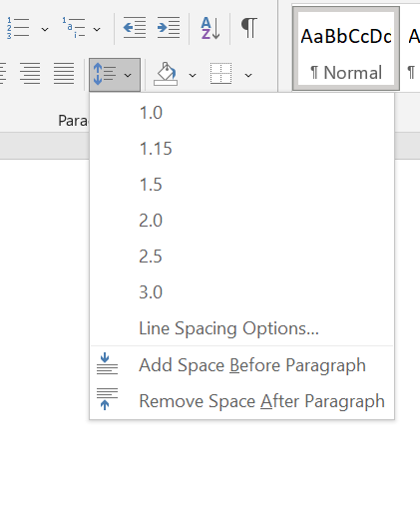Viewport: 420px width, 526px height.
Task: Click the Shading paint bucket icon
Action: (166, 74)
